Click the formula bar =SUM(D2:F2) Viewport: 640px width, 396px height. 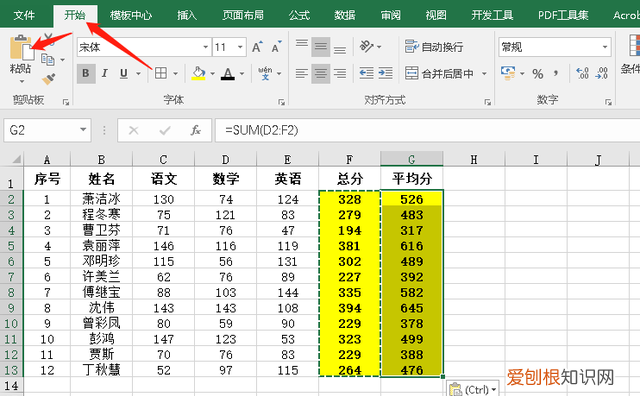pos(427,130)
